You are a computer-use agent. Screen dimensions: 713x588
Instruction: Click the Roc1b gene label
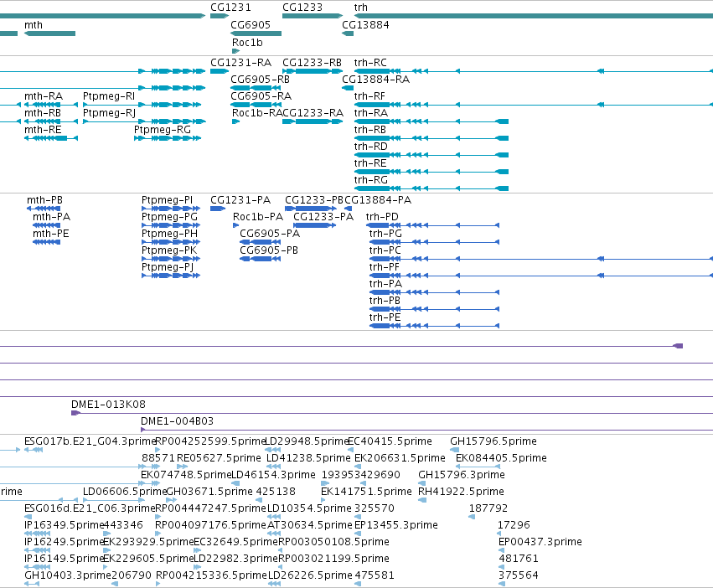pos(247,42)
